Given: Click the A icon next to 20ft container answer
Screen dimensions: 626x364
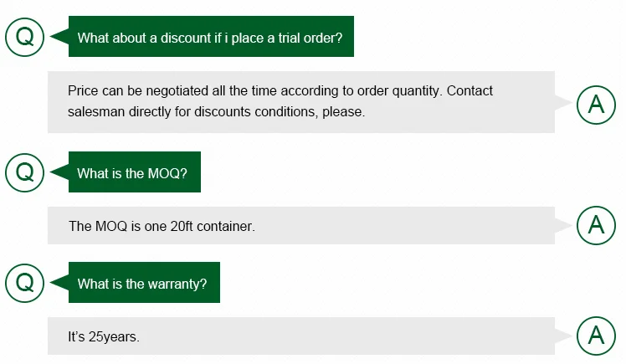Looking at the screenshot, I should tap(596, 224).
